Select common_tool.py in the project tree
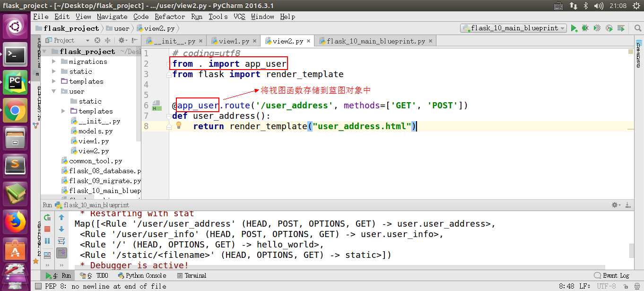 (x=92, y=161)
